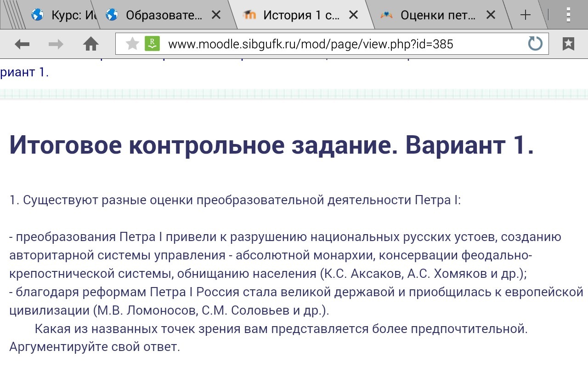The height and width of the screenshot is (368, 588).
Task: Open the bookmarks list icon
Action: click(x=568, y=44)
